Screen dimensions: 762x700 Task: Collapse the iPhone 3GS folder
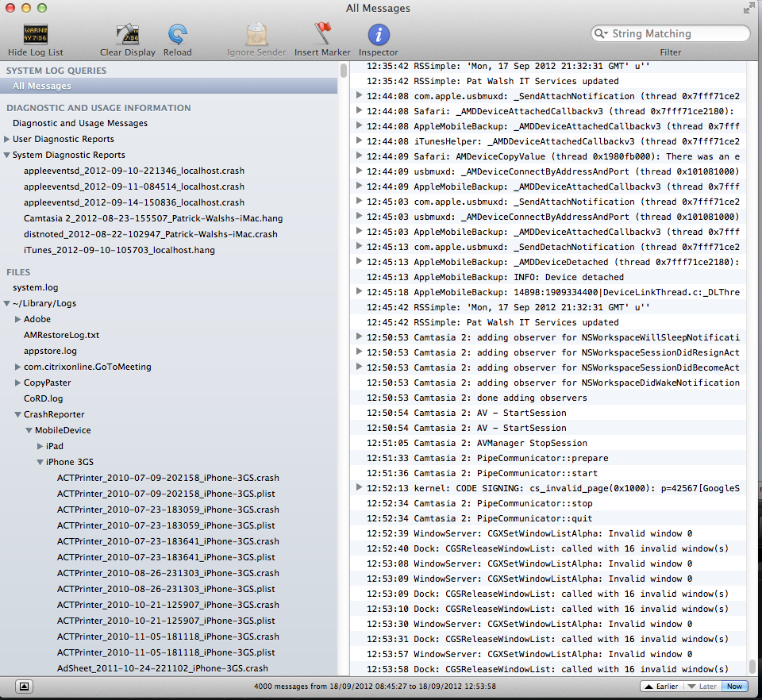(x=40, y=462)
